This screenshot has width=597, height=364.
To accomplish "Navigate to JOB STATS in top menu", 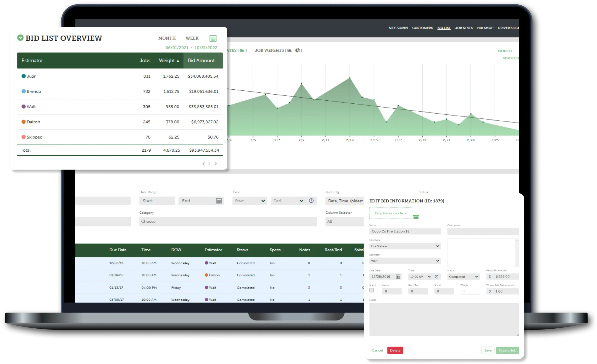I will (x=464, y=28).
